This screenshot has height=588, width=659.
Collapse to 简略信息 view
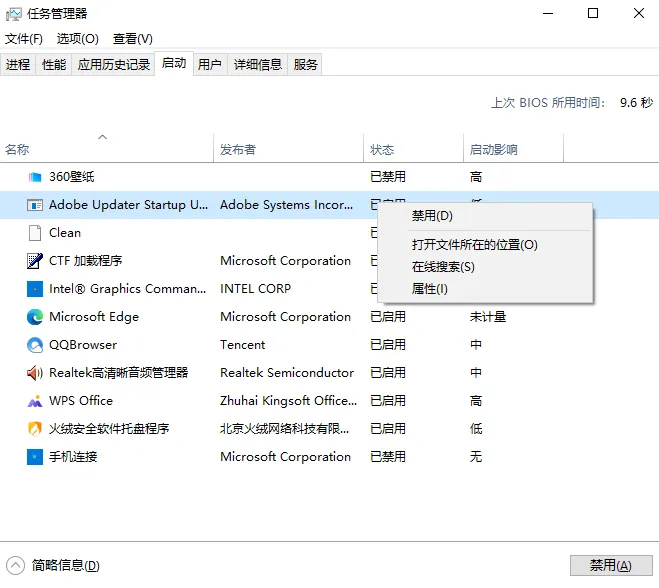click(x=53, y=565)
